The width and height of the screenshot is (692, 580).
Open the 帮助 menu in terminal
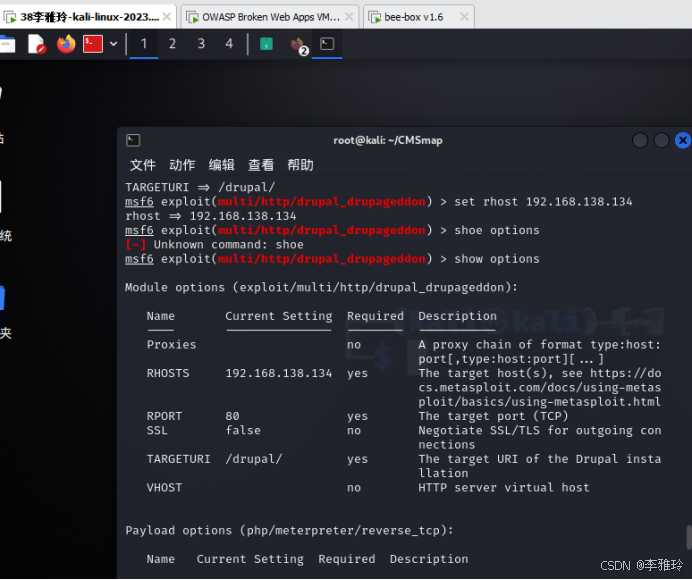click(x=300, y=165)
